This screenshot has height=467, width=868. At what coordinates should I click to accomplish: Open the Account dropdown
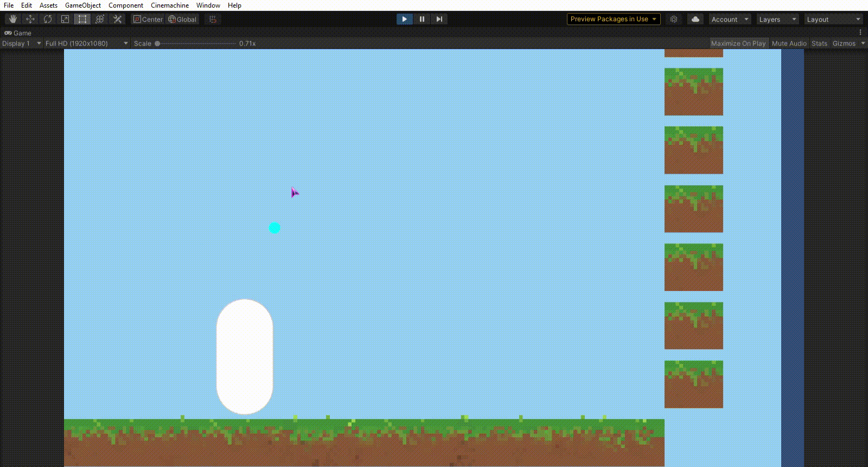pos(730,19)
